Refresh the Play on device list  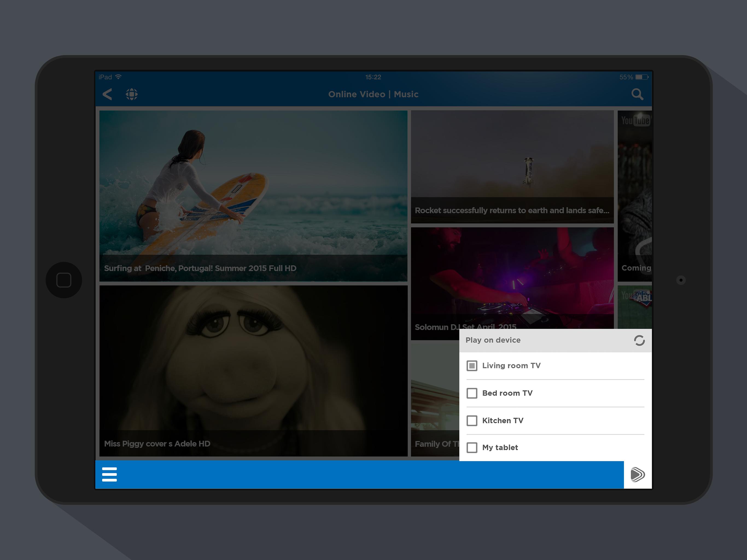pyautogui.click(x=639, y=340)
